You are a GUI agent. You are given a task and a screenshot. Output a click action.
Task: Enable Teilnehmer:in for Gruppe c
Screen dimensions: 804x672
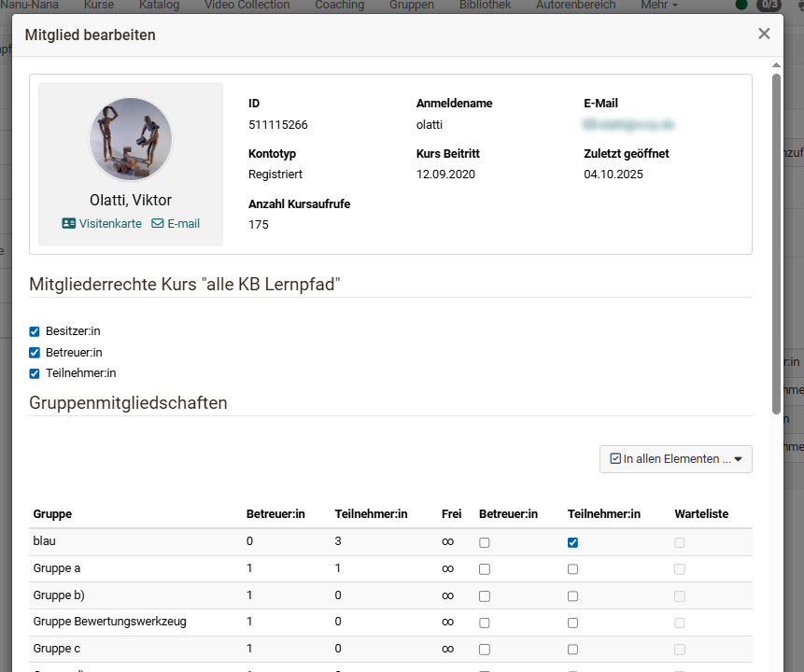pos(572,649)
